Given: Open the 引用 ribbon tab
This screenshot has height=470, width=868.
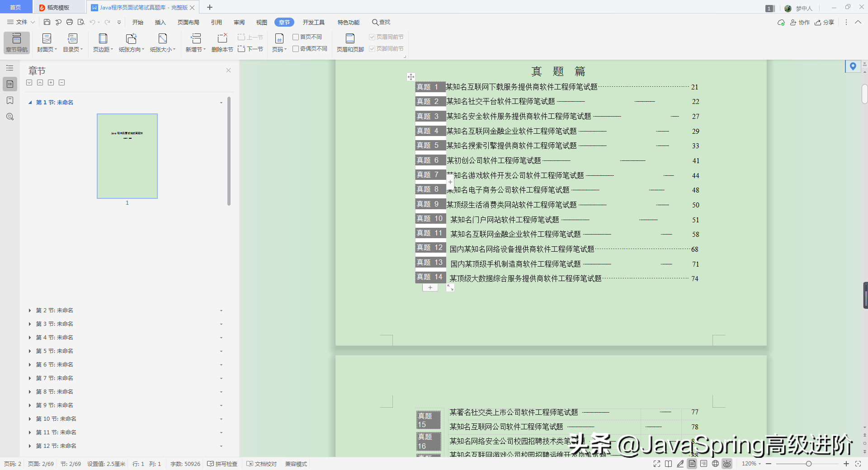Looking at the screenshot, I should click(x=217, y=22).
